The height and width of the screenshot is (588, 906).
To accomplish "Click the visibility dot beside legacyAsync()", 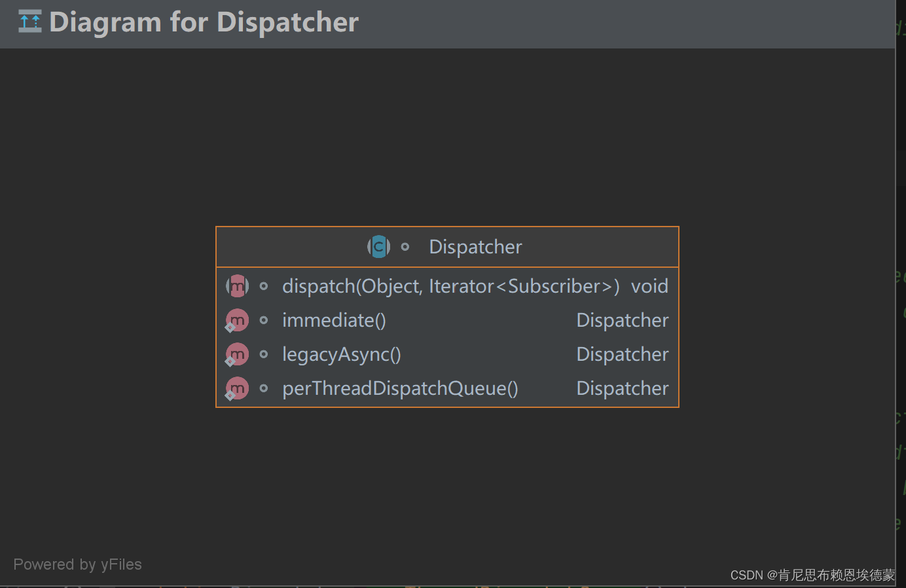I will point(264,354).
